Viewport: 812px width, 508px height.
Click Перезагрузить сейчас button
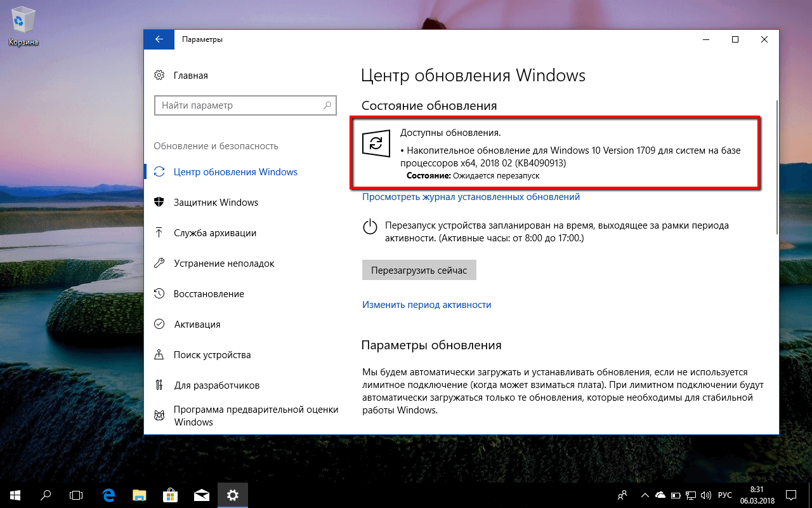point(419,269)
